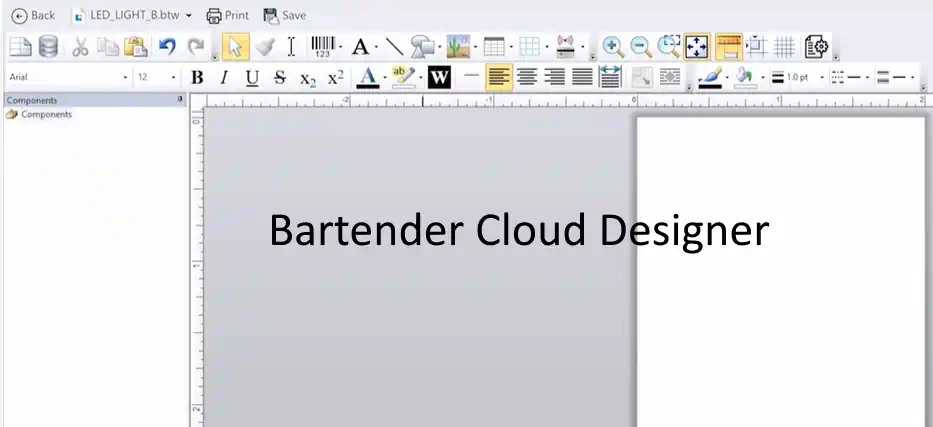Screen dimensions: 933x427
Task: Open the database connection setup icon
Action: (x=48, y=46)
